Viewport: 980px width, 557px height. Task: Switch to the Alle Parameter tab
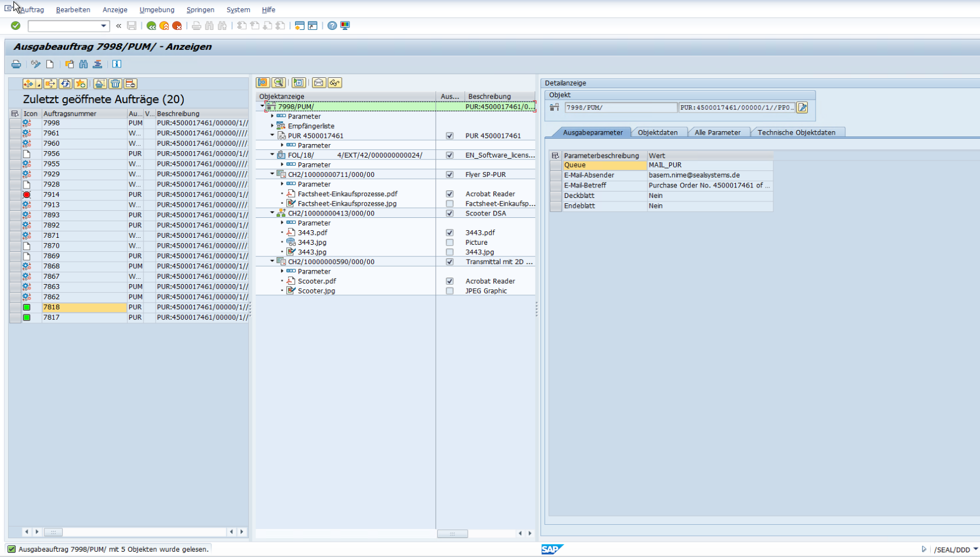(x=717, y=132)
